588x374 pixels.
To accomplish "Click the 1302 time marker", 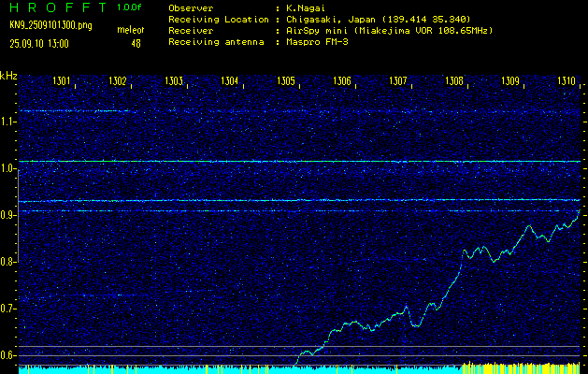I will pyautogui.click(x=117, y=80).
